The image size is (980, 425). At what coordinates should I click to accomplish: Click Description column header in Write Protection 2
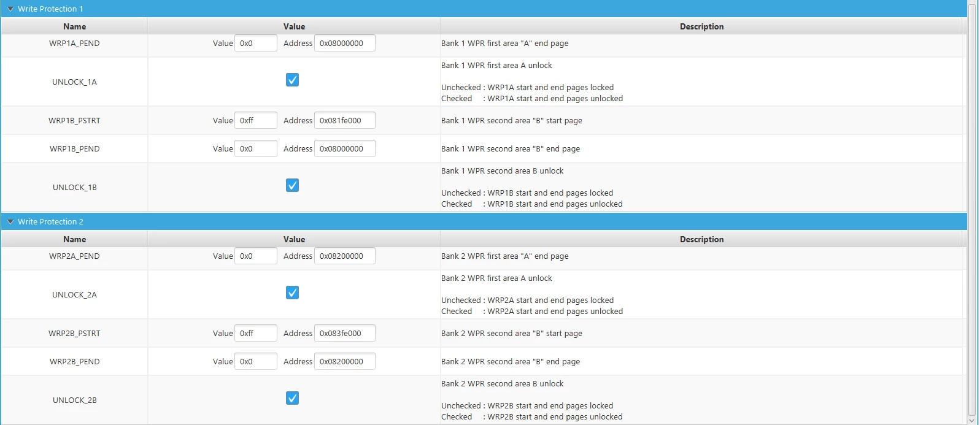click(701, 239)
